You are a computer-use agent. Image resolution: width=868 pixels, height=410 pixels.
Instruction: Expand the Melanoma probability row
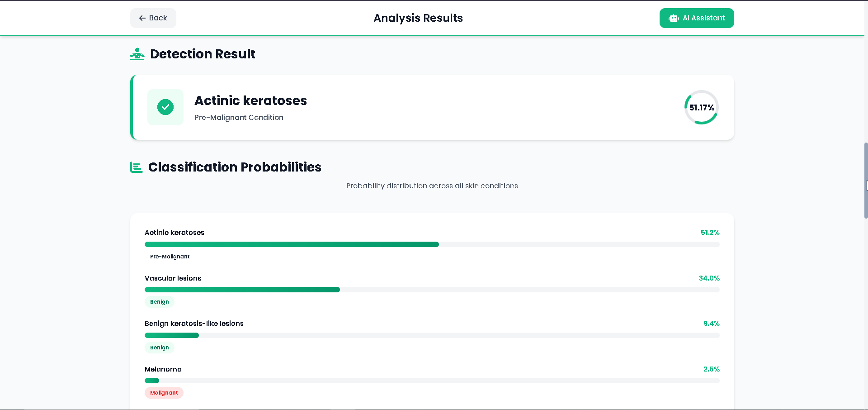(432, 381)
